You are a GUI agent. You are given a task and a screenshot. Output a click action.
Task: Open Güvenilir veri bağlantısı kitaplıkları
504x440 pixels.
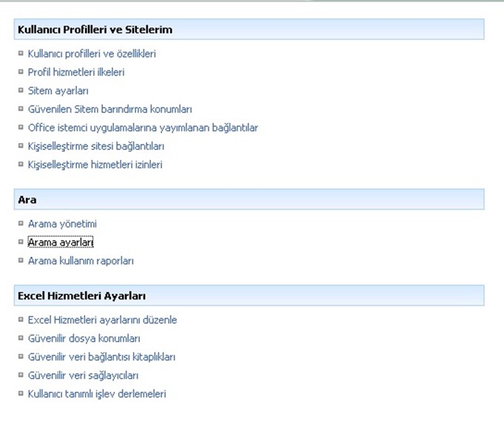coord(101,357)
